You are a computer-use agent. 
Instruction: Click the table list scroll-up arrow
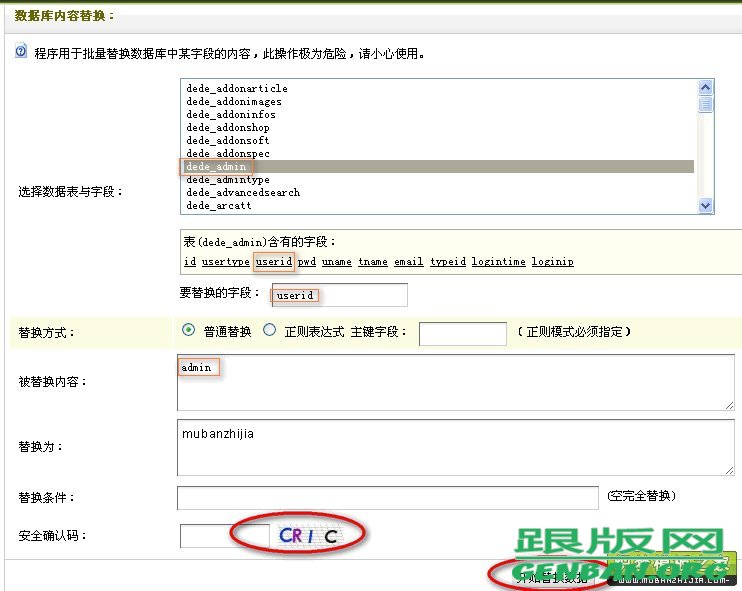[706, 88]
